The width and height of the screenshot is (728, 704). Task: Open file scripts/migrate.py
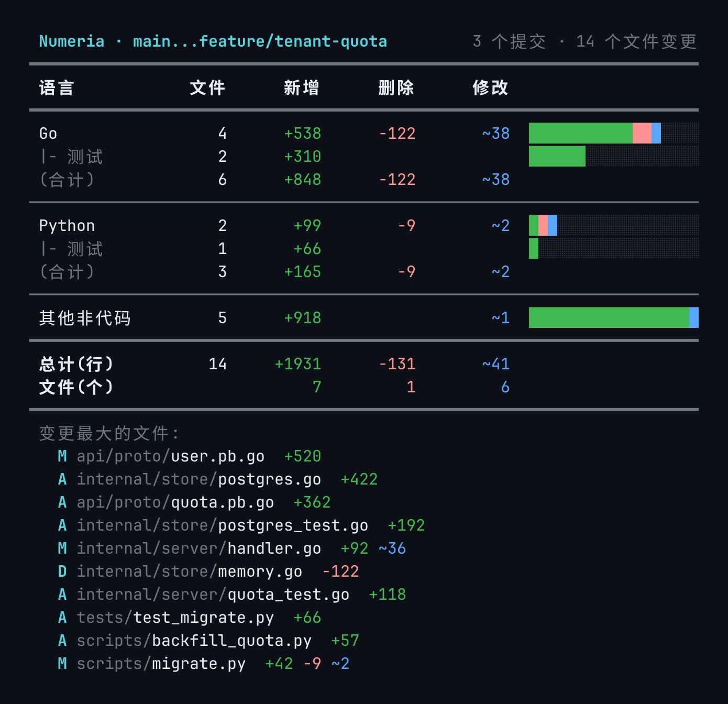tap(161, 664)
